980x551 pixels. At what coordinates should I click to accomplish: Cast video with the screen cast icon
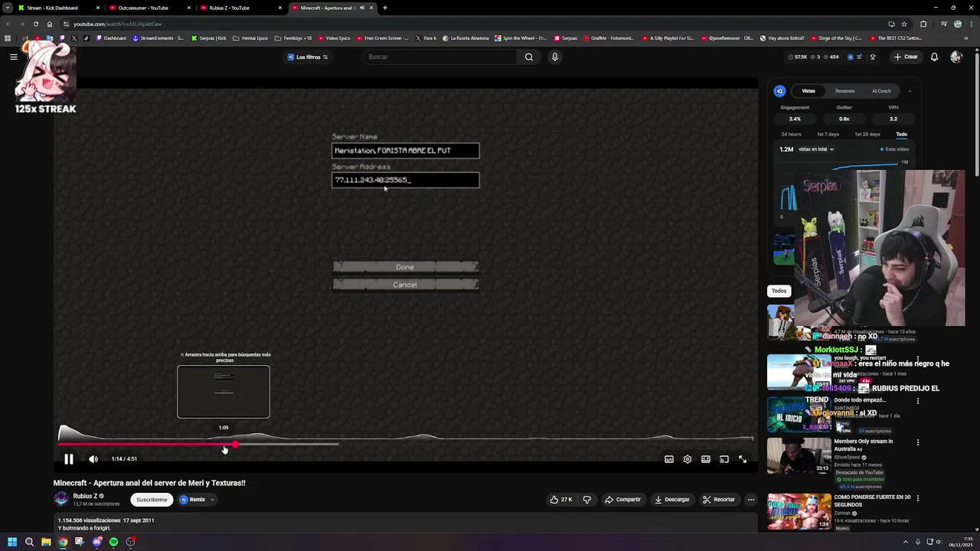tap(724, 459)
